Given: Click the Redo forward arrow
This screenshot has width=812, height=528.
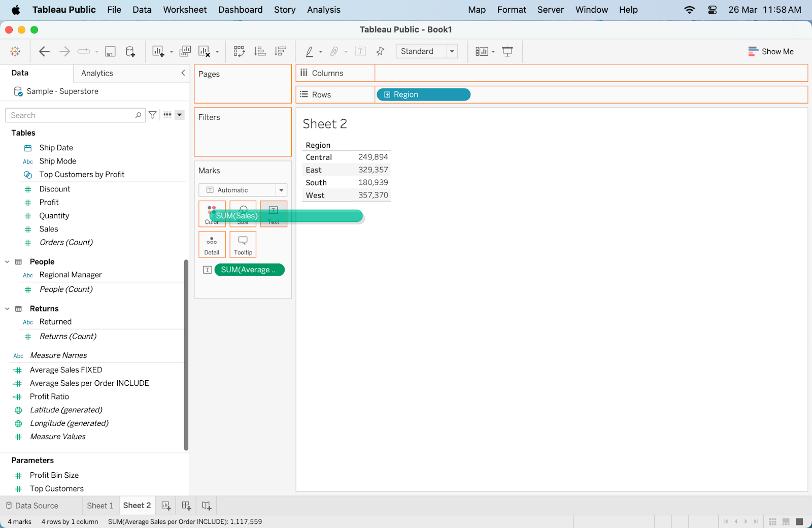Looking at the screenshot, I should pyautogui.click(x=64, y=51).
